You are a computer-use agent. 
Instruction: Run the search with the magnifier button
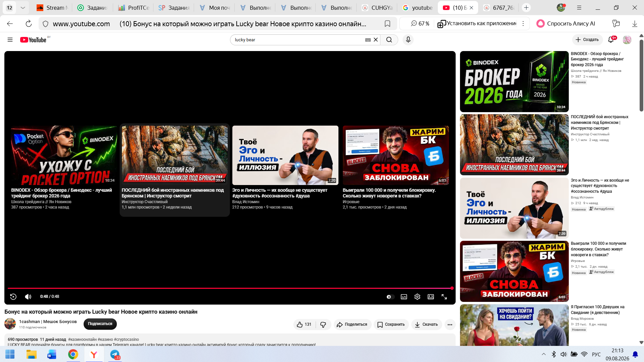[x=389, y=40]
